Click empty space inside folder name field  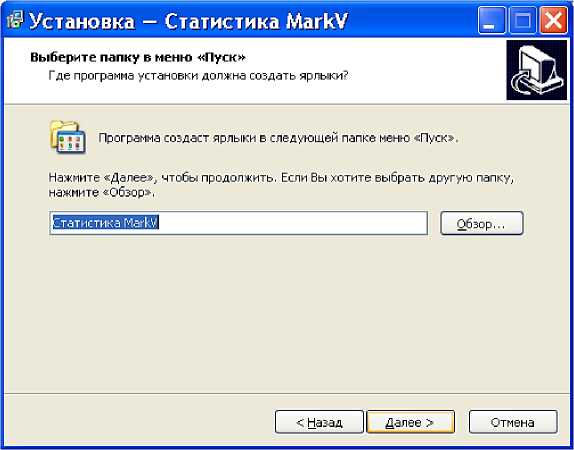click(293, 223)
